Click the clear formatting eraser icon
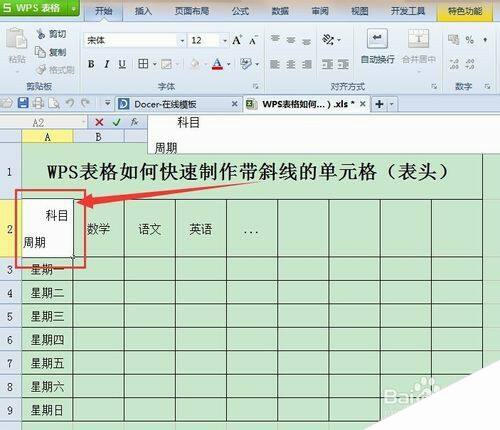This screenshot has height=430, width=500. tap(246, 64)
